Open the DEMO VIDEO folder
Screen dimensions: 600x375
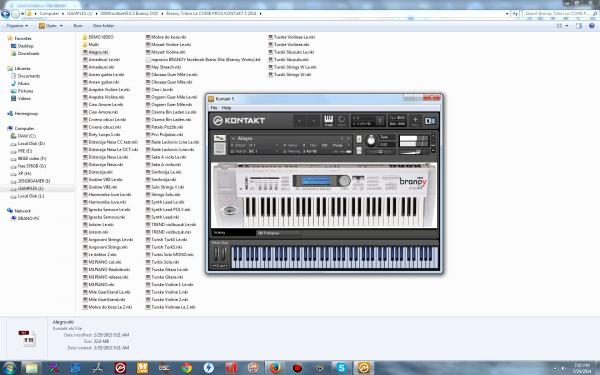98,37
